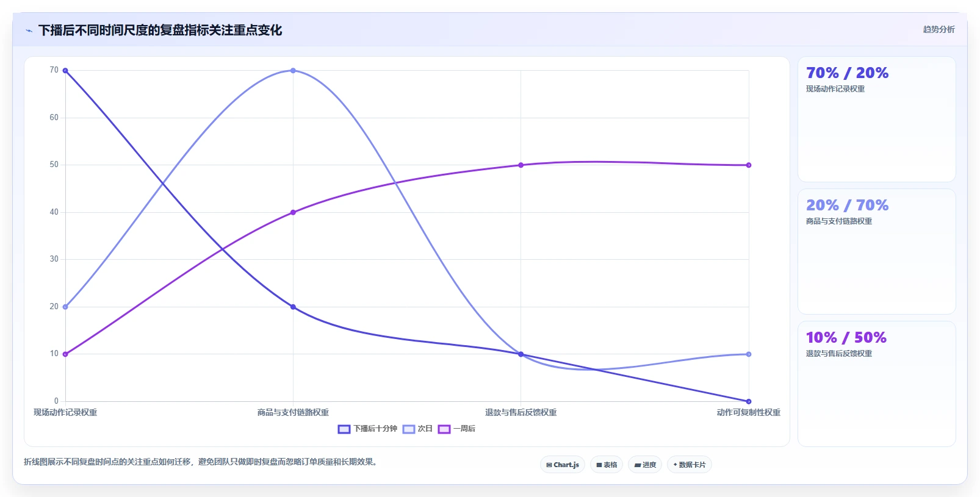Click the 10% / 50% data card
Screen dimensions: 980x497
click(x=877, y=384)
